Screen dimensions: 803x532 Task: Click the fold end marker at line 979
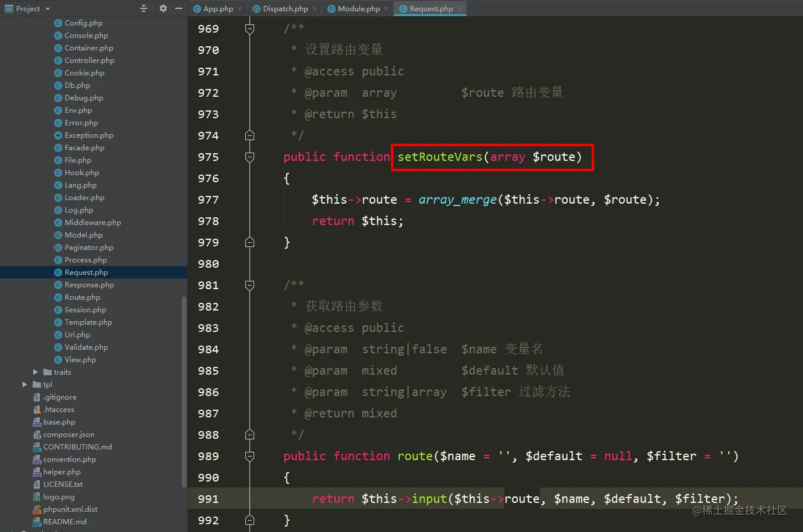[x=249, y=242]
